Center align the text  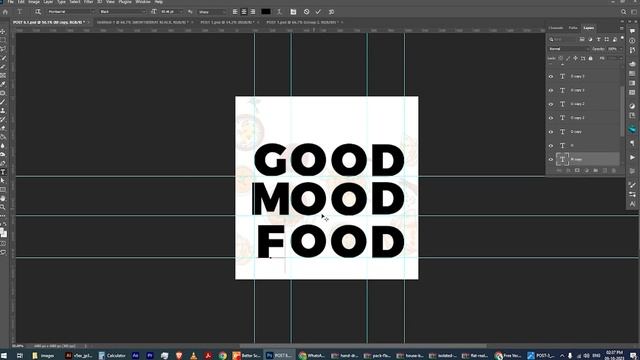[244, 12]
